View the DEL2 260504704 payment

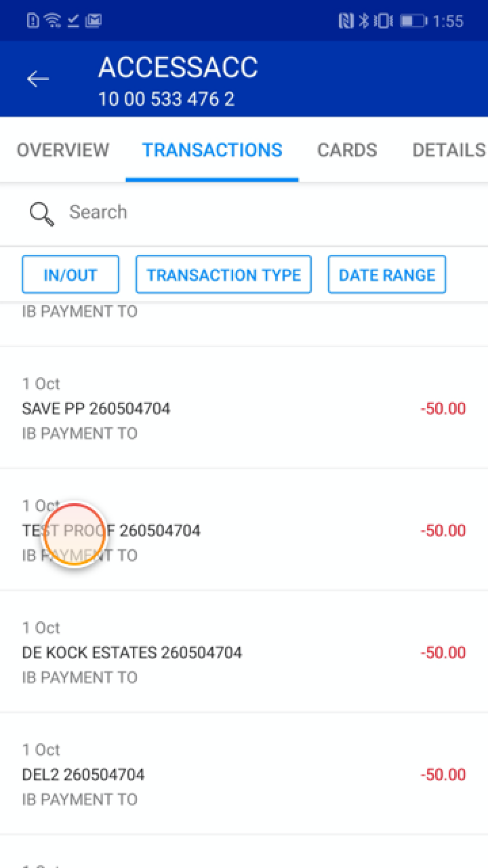coord(244,774)
